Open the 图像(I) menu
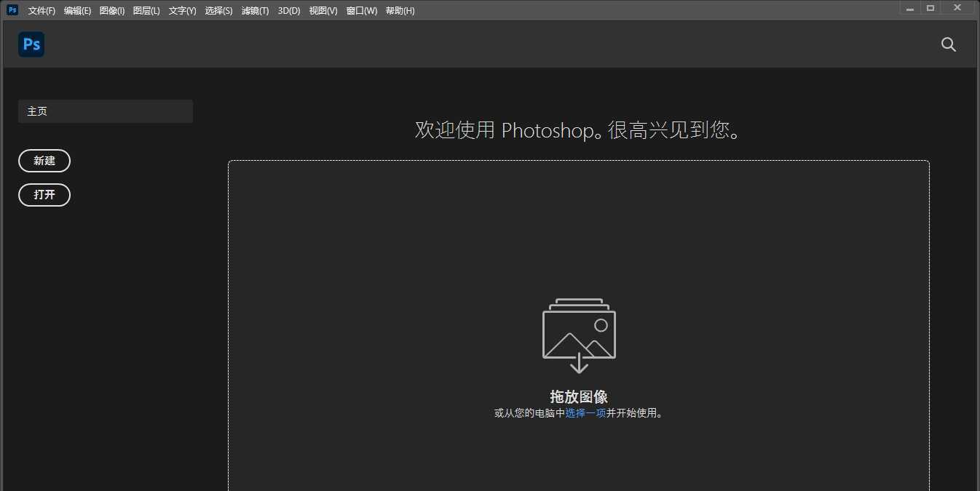The height and width of the screenshot is (491, 980). tap(111, 10)
